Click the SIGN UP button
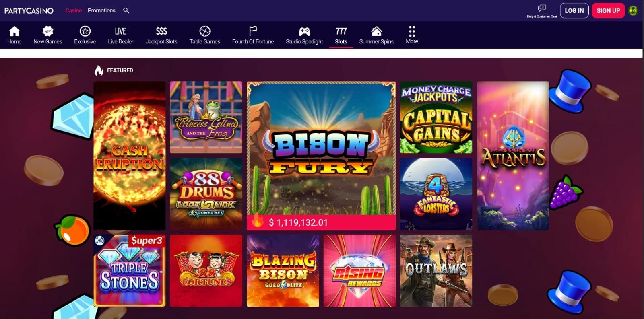 (608, 11)
